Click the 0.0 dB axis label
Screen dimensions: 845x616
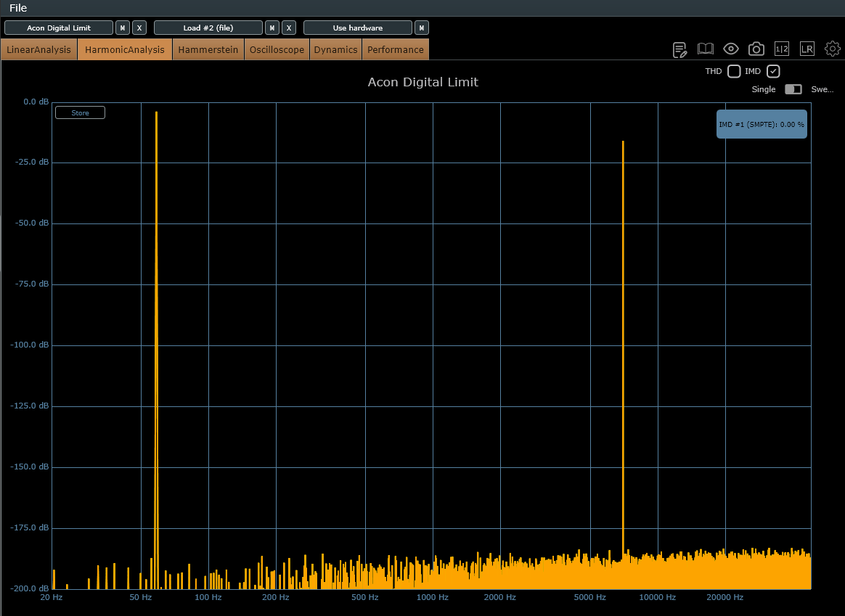tap(36, 102)
